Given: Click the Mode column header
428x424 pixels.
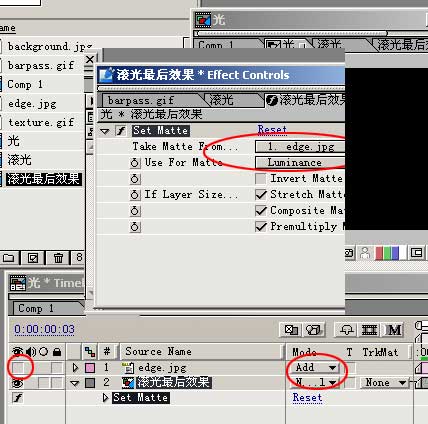Looking at the screenshot, I should tap(304, 352).
